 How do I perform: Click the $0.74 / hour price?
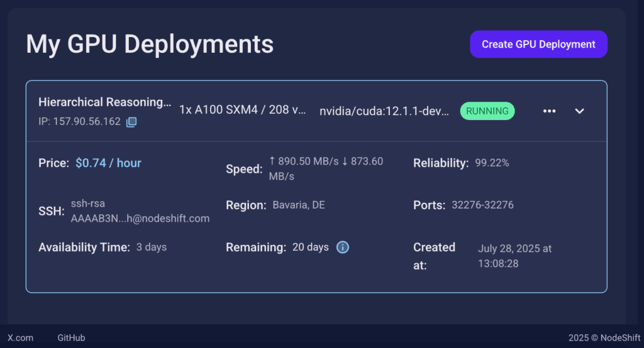click(x=108, y=163)
